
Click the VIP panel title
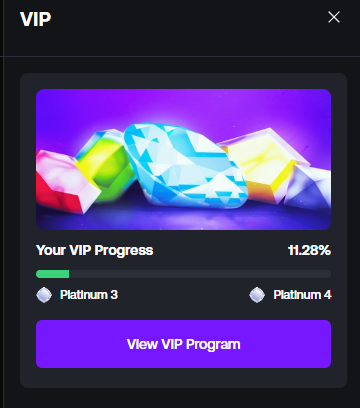click(x=35, y=19)
